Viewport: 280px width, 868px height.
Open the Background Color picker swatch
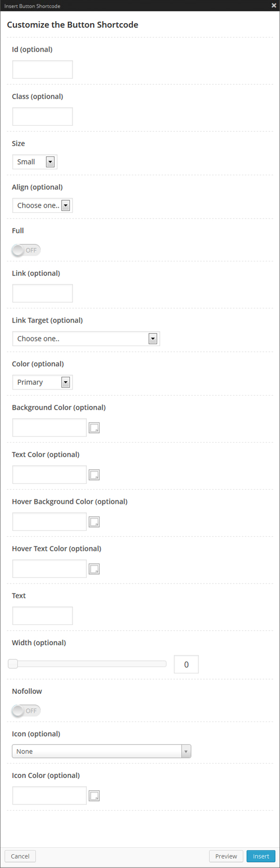pos(94,427)
